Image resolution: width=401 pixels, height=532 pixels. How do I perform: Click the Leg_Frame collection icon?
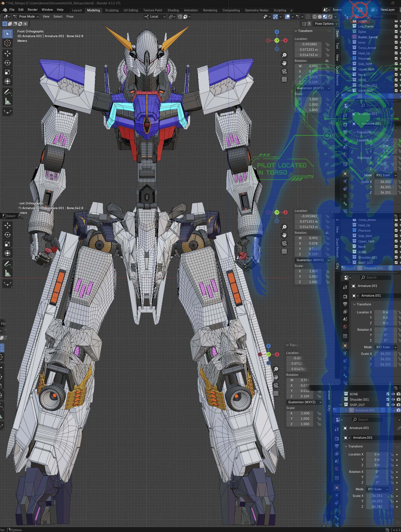pyautogui.click(x=354, y=26)
